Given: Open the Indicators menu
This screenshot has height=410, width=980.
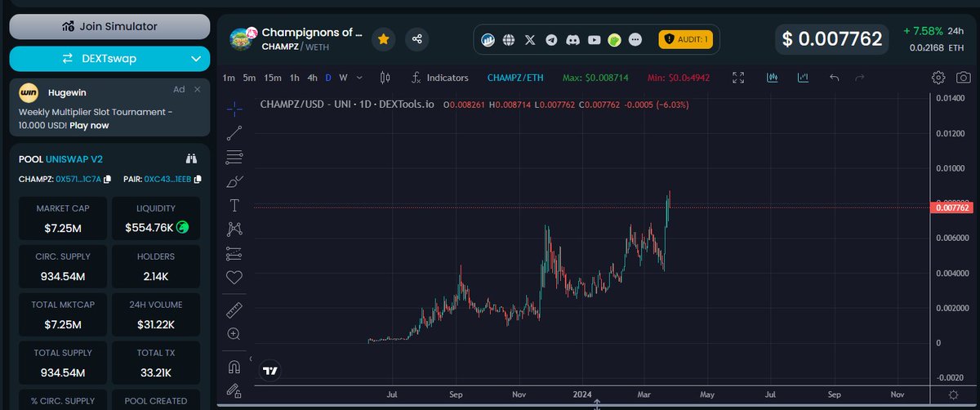Looking at the screenshot, I should pos(439,78).
